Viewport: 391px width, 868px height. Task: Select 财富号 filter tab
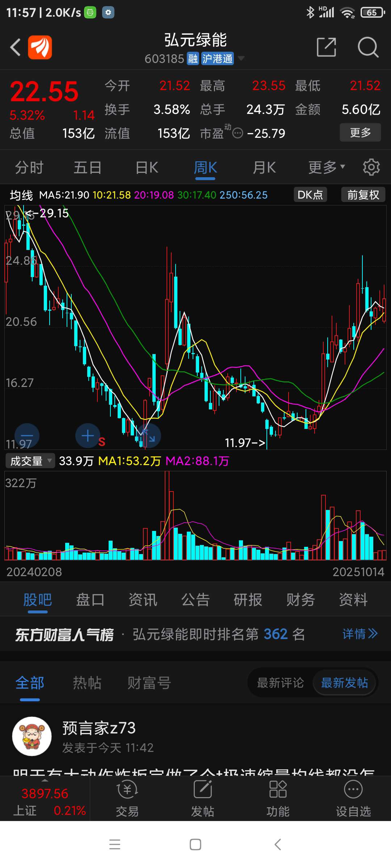coord(149,683)
